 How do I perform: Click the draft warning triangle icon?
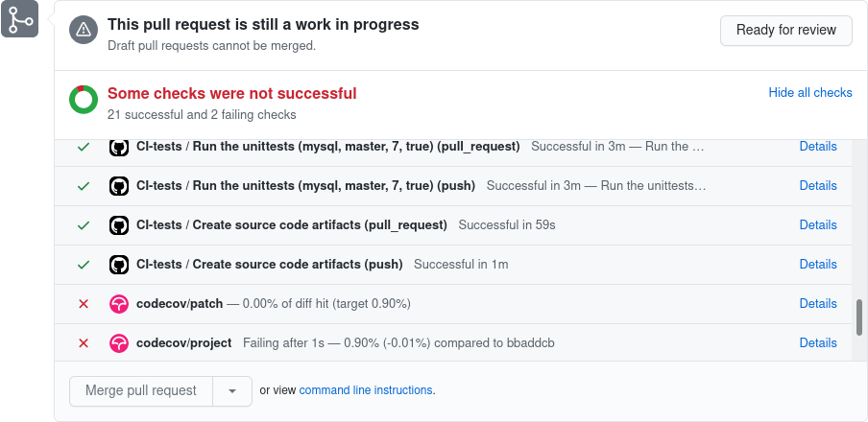click(84, 31)
